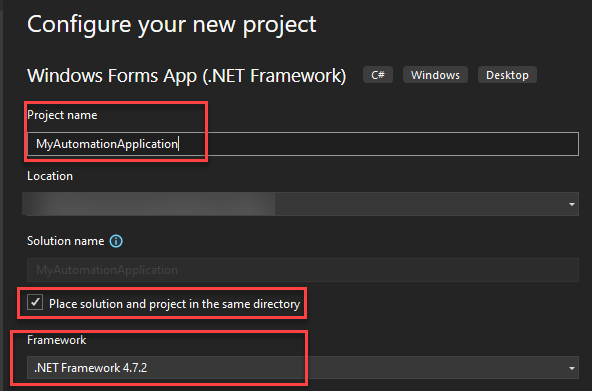Open the .NET Framework 4.7.2 combo box

(x=303, y=368)
